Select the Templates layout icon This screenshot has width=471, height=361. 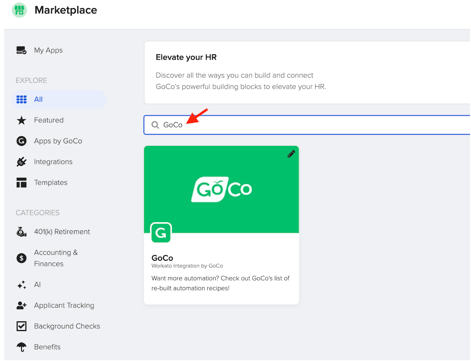pos(21,183)
